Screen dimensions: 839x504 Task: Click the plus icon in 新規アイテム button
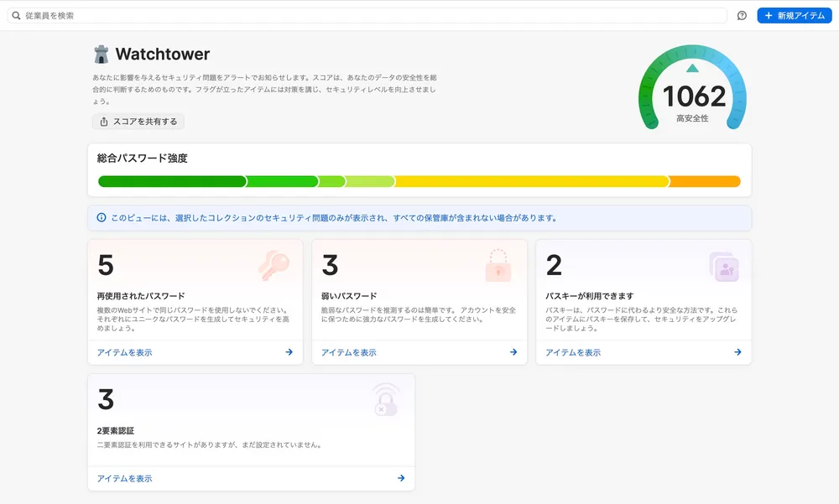pyautogui.click(x=769, y=14)
